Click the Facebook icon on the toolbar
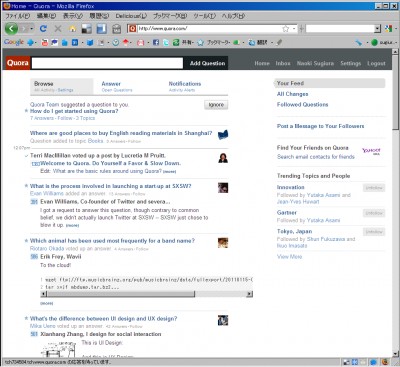400x367 pixels. tap(156, 42)
